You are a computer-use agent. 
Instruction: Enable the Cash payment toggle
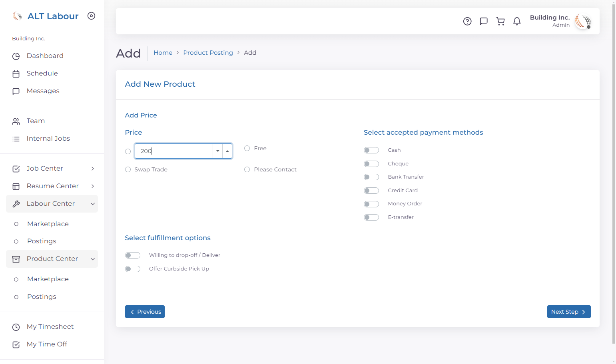coord(371,150)
